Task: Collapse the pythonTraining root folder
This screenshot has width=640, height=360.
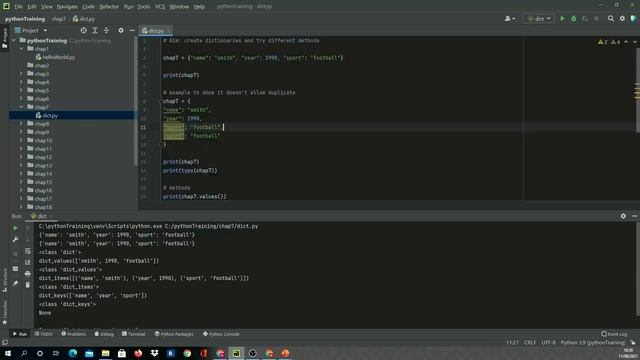Action: click(14, 40)
